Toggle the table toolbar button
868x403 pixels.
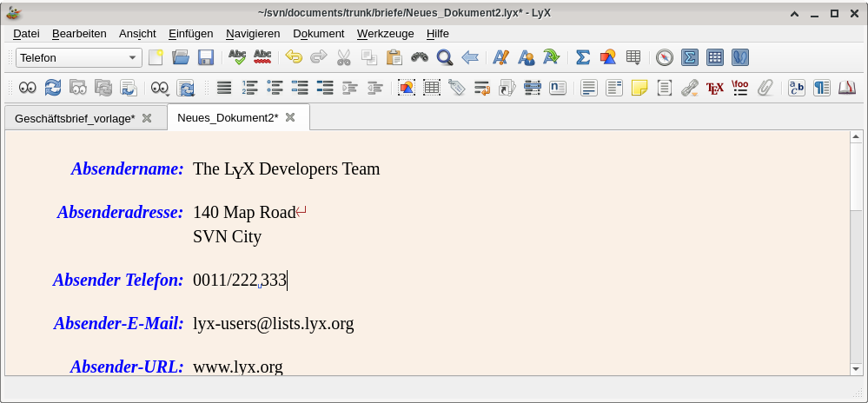(x=715, y=57)
